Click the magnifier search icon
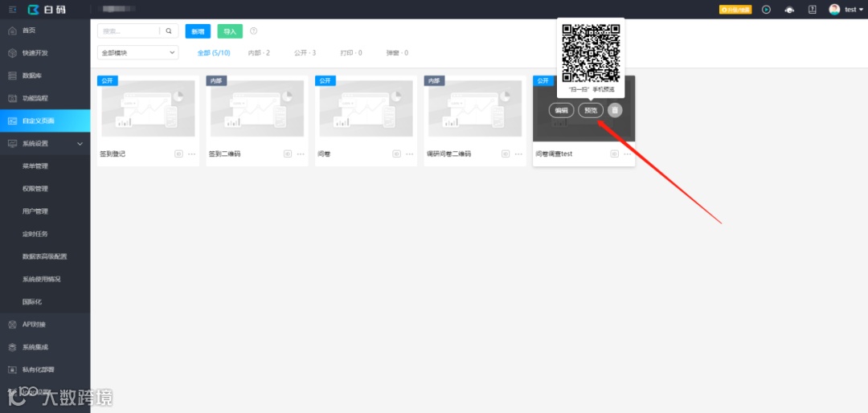868x413 pixels. click(x=169, y=31)
